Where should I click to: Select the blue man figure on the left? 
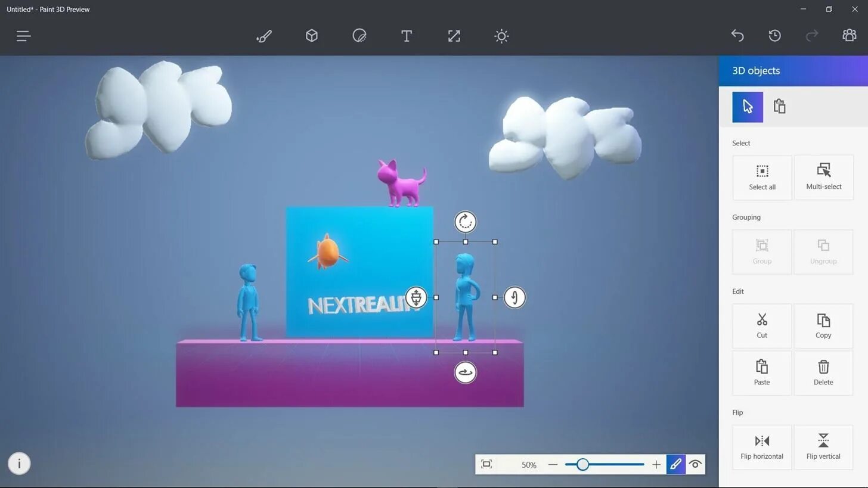[x=249, y=303]
